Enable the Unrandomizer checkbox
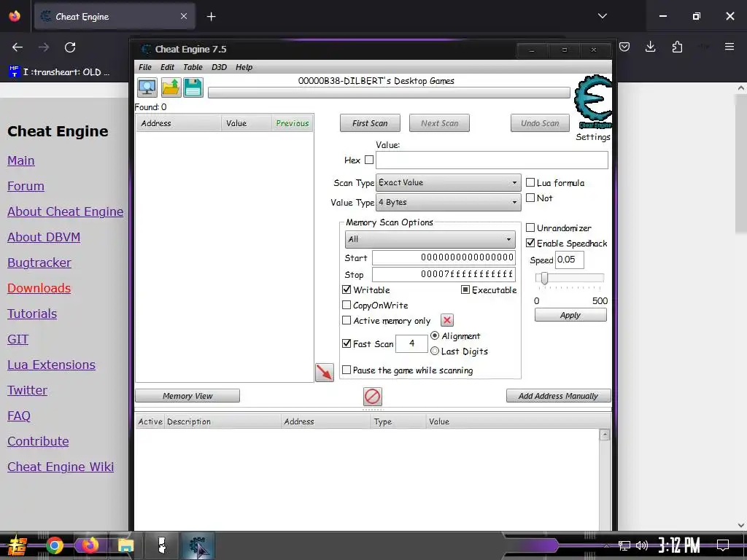The image size is (747, 560). pyautogui.click(x=530, y=227)
